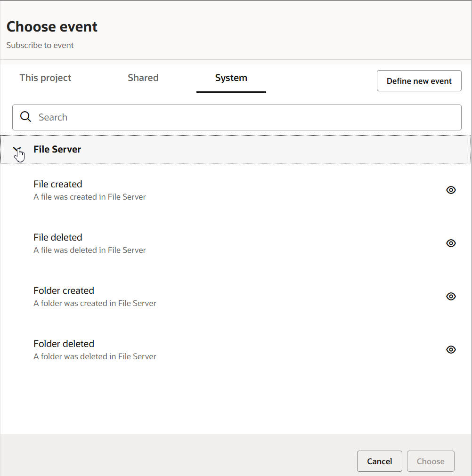Collapse the File Server group chevron
The height and width of the screenshot is (476, 472).
point(18,150)
